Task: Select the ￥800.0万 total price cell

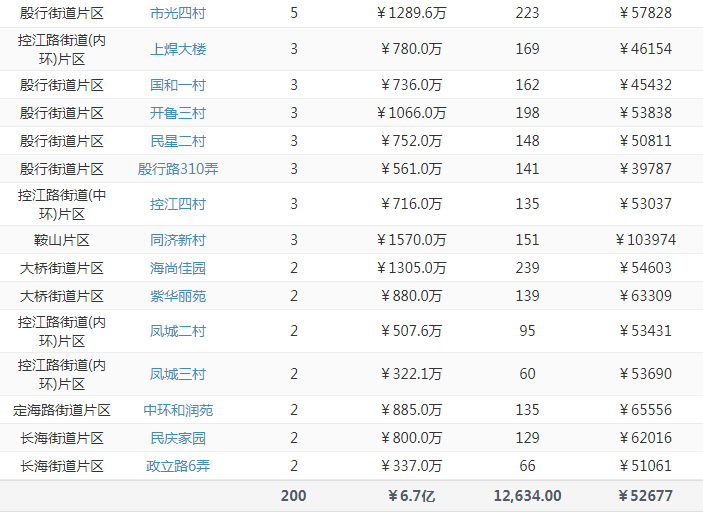Action: tap(411, 438)
